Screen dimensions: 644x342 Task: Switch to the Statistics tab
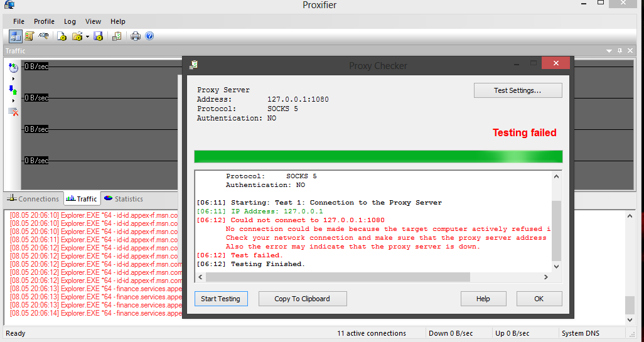[123, 199]
